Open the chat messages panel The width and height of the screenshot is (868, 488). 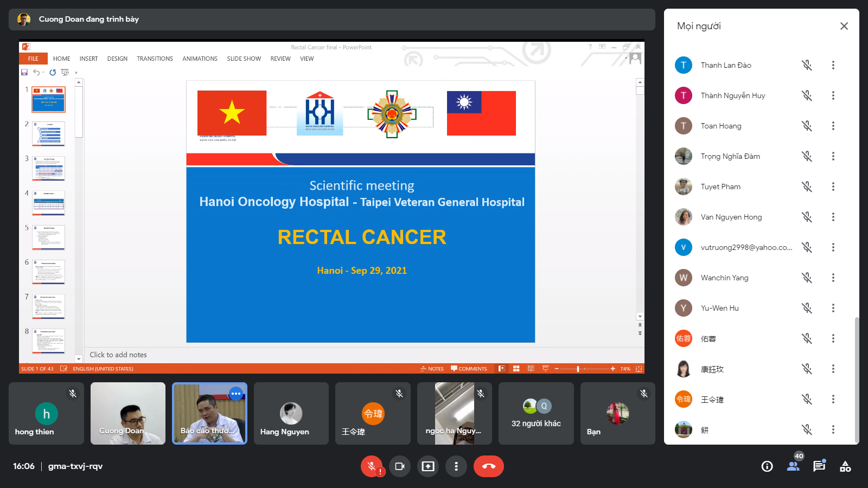[x=819, y=466]
